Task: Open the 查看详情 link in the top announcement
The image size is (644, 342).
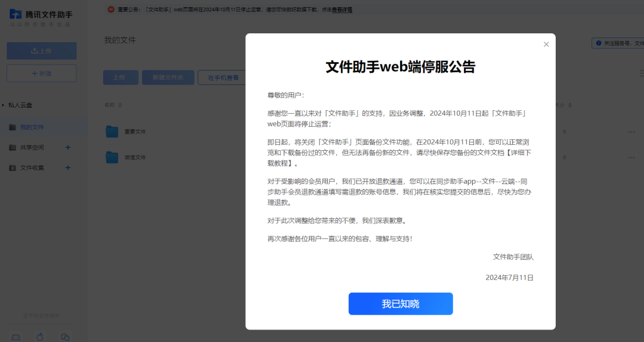Action: pyautogui.click(x=342, y=10)
